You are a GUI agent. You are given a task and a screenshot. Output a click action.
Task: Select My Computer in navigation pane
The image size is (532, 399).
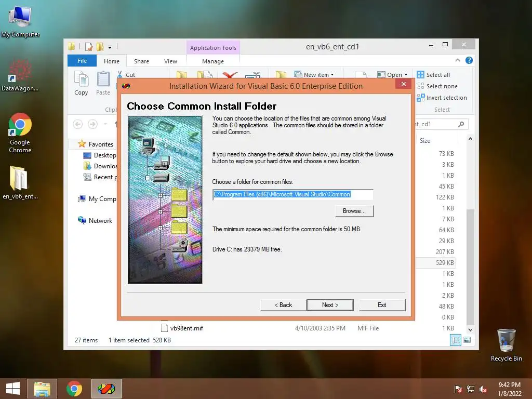point(97,199)
